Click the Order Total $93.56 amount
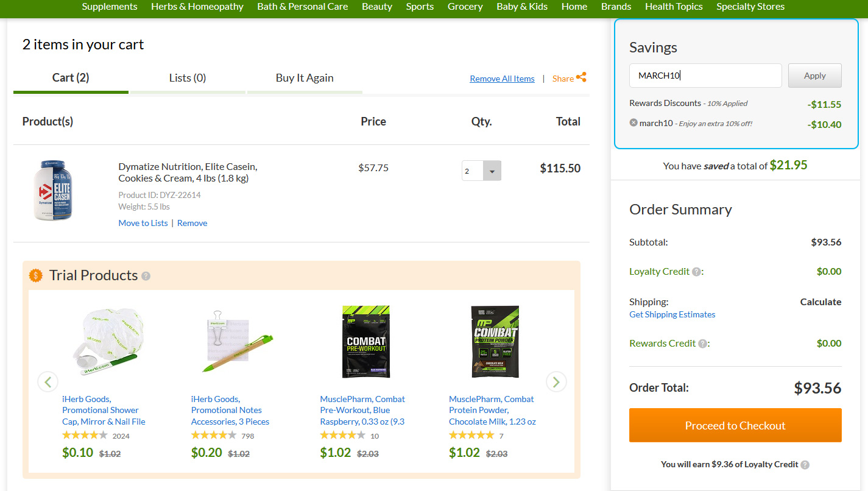Screen dimensions: 868x491 817,388
